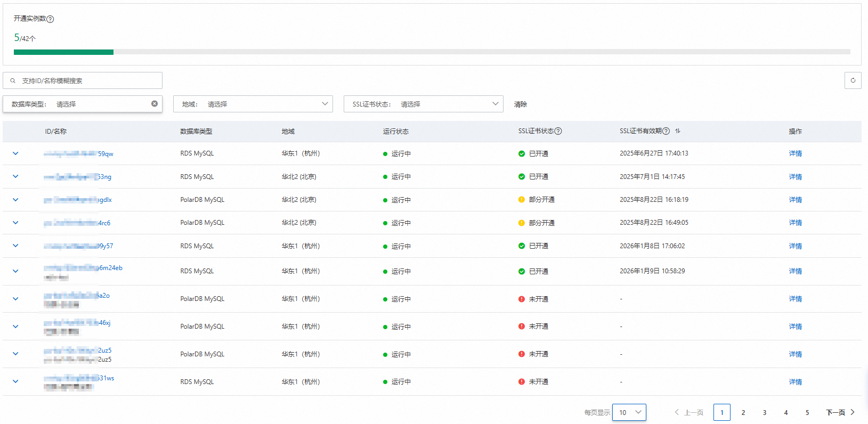The image size is (868, 424).
Task: Click help icon next to 开通实例数
Action: pos(50,19)
